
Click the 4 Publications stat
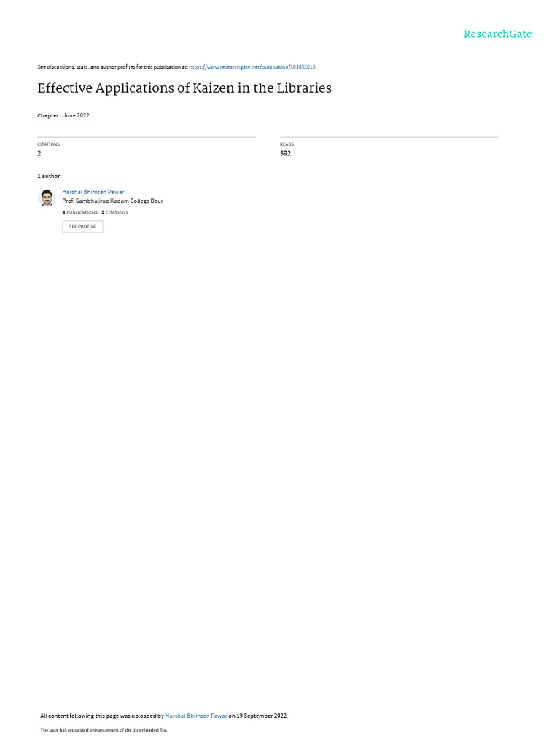[x=80, y=212]
